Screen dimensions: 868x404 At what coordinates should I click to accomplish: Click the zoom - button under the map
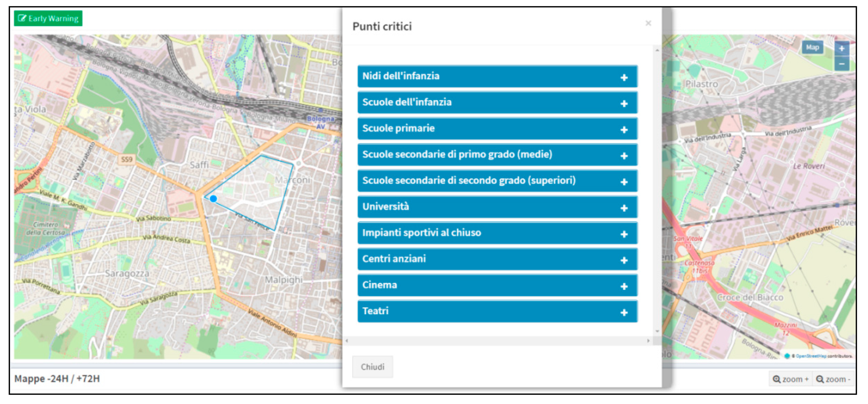(833, 379)
